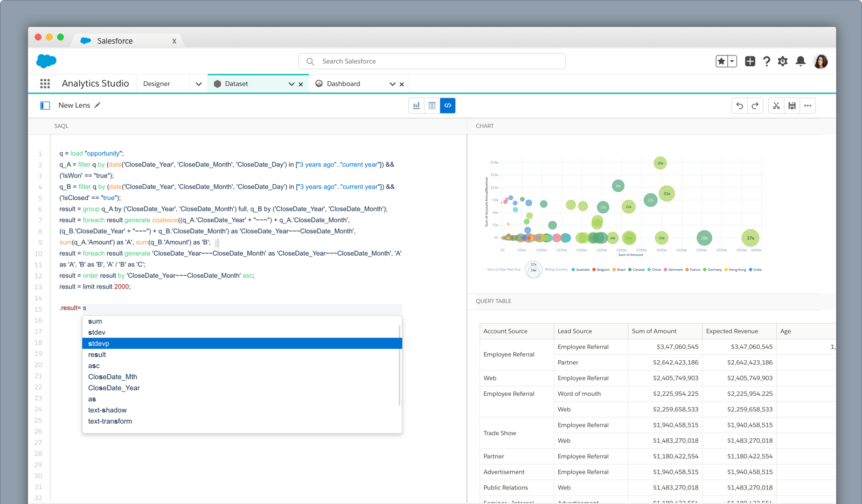Expand the Designer navigation dropdown chevron
This screenshot has width=862, height=504.
[x=199, y=84]
